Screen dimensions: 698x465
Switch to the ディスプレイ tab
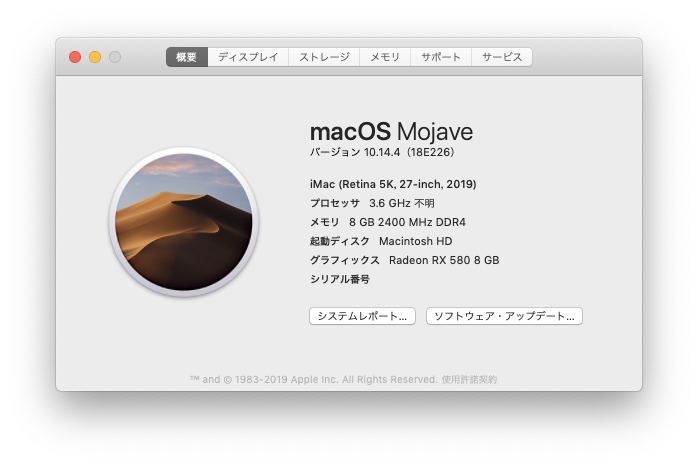point(248,57)
